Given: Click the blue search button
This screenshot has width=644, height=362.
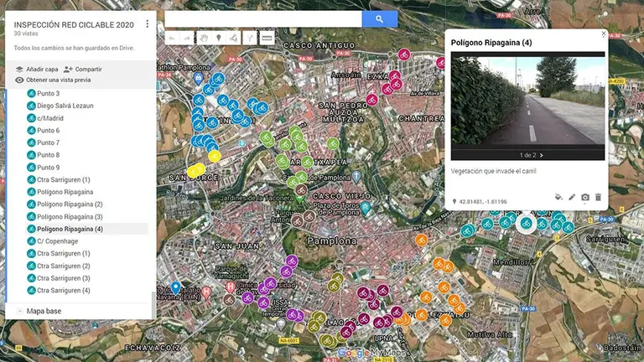Looking at the screenshot, I should click(380, 19).
